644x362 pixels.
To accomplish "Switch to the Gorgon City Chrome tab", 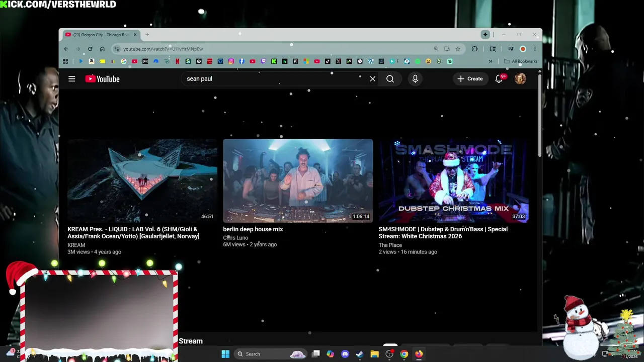I will (101, 35).
